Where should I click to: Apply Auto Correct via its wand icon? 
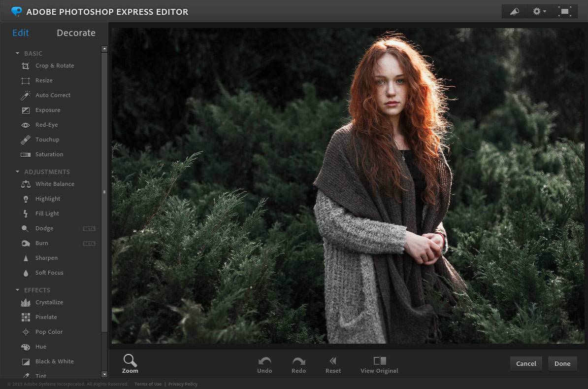point(26,96)
